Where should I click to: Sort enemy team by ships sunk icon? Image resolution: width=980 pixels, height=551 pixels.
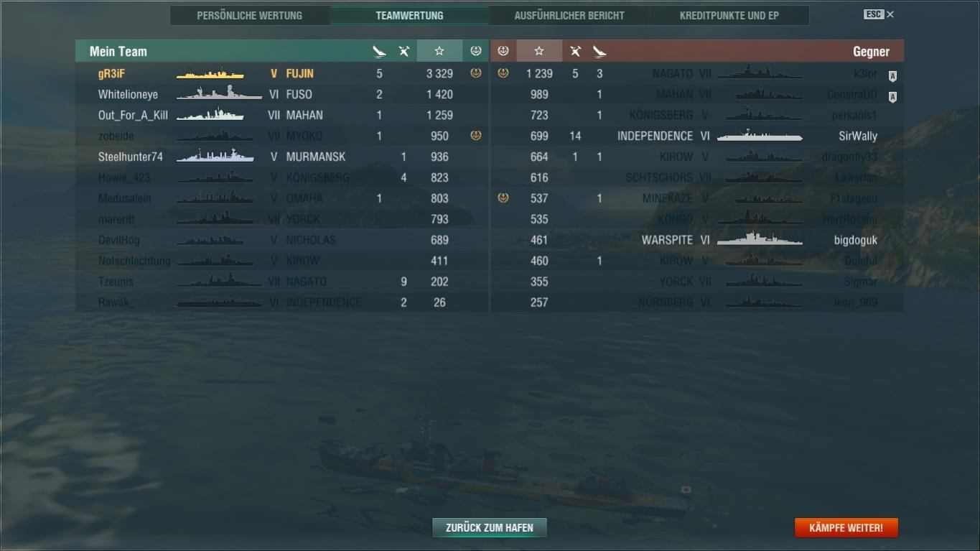click(x=599, y=51)
